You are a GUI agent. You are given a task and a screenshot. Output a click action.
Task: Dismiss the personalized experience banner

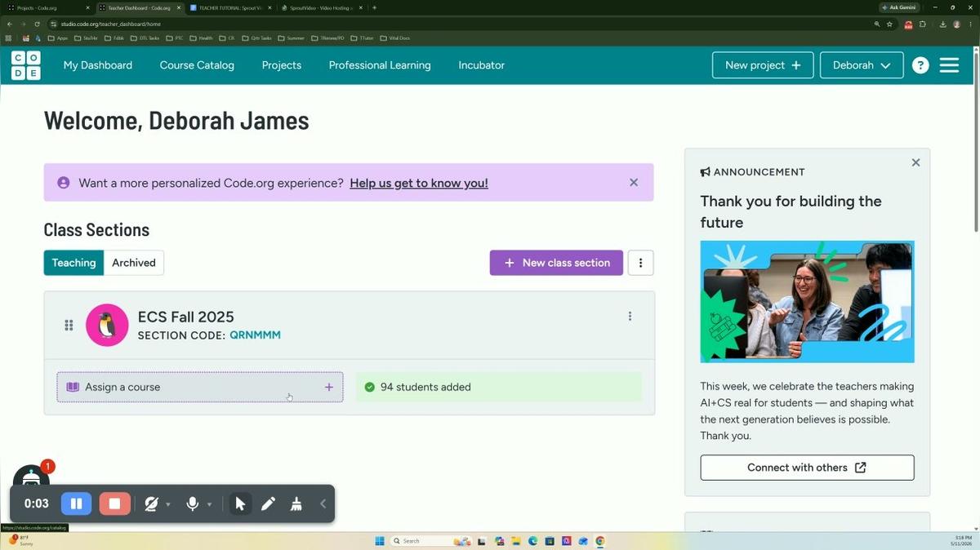[x=634, y=183]
